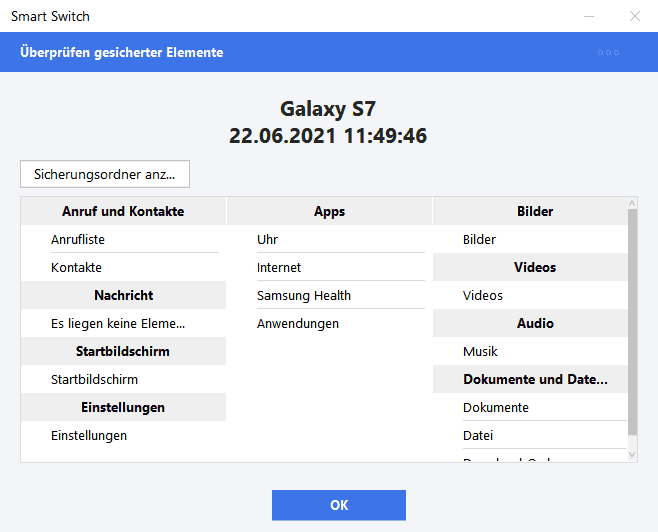Click the Überprüfen gesicherter Elemente heading
The image size is (658, 532).
(x=122, y=52)
